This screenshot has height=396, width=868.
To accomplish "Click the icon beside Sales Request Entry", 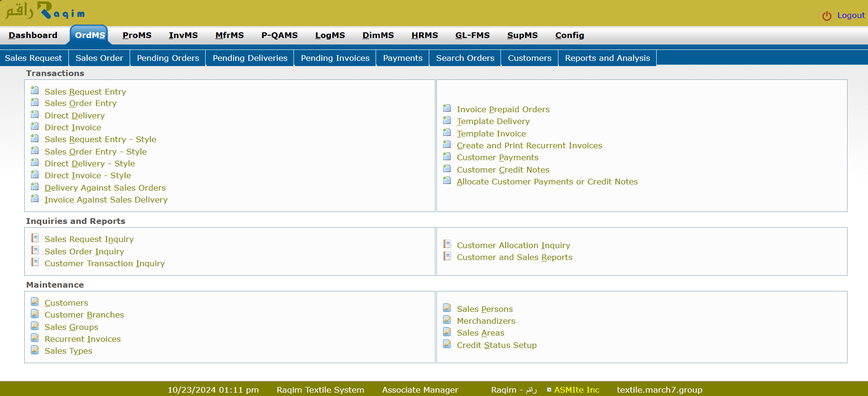I will (x=35, y=90).
